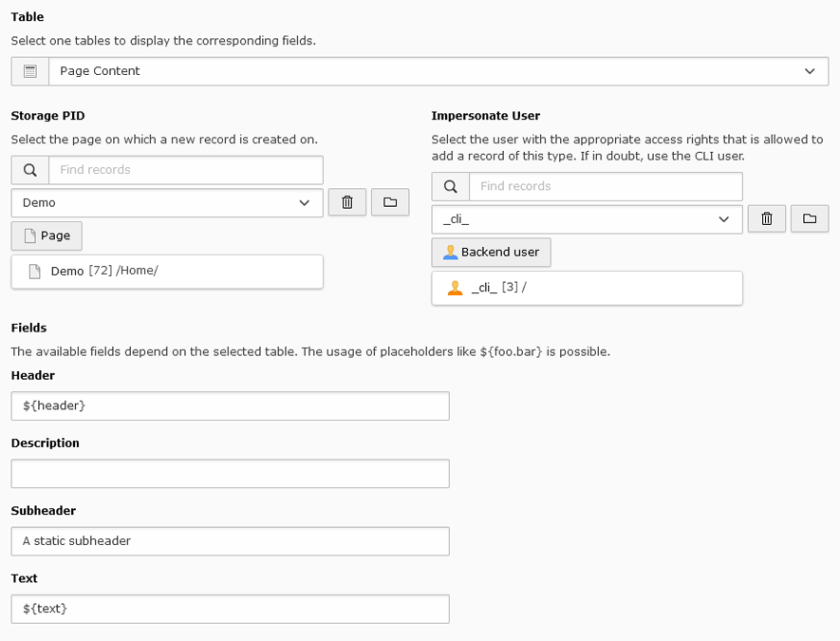Screen dimensions: 840x641
Task: Open the _cli_ user dropdown
Action: pos(587,219)
